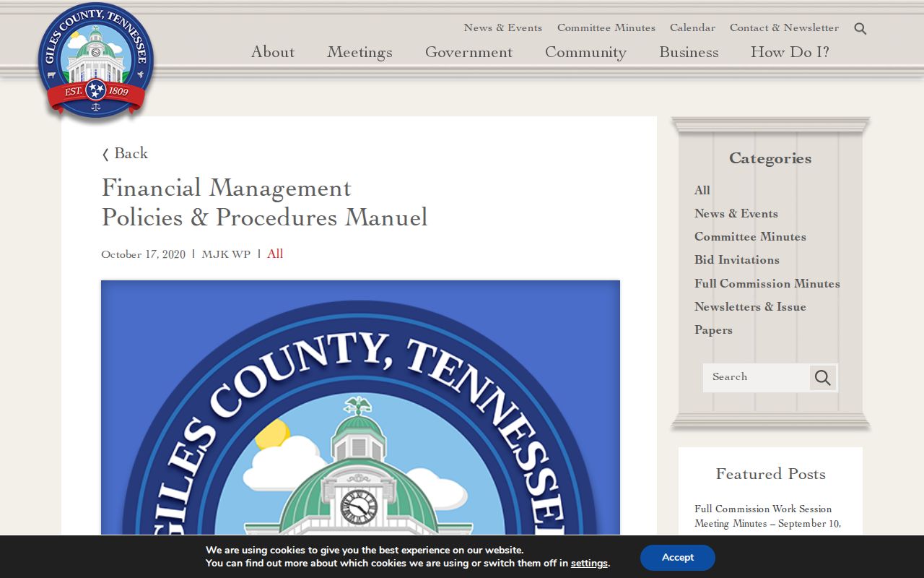The height and width of the screenshot is (578, 924).
Task: Focus the sidebar Search input field
Action: pos(757,377)
